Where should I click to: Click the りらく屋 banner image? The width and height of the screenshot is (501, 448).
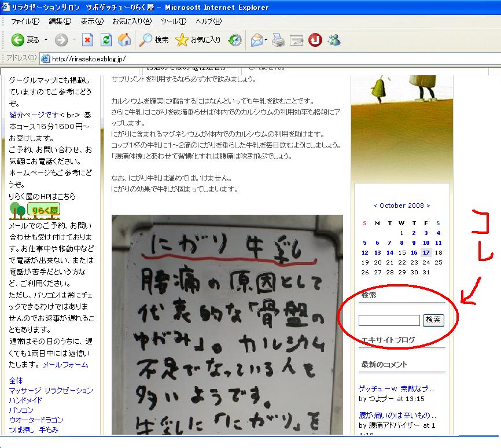point(35,211)
